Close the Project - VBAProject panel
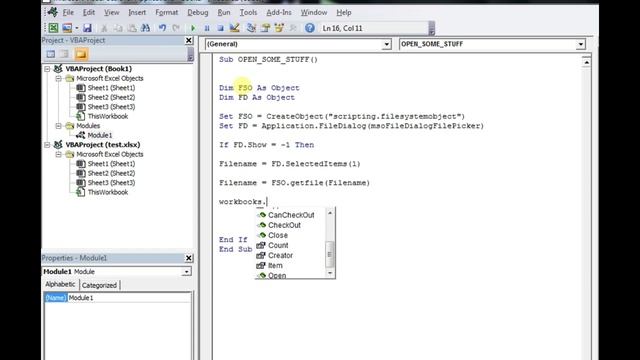This screenshot has width=640, height=360. tap(189, 40)
